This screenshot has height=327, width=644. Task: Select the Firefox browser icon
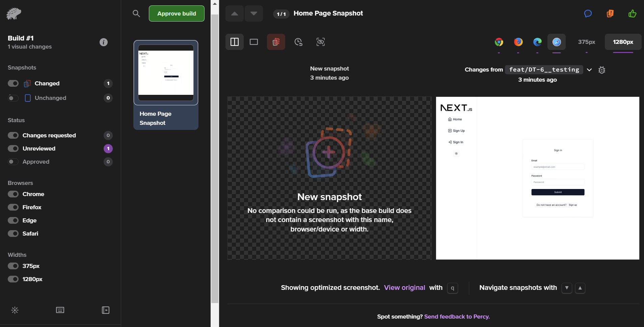point(518,42)
